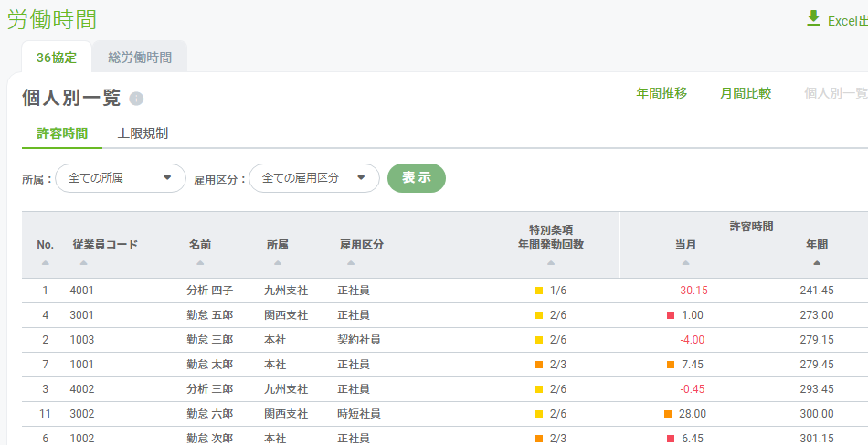Open the 年間推移 view
Image resolution: width=868 pixels, height=445 pixels.
662,93
